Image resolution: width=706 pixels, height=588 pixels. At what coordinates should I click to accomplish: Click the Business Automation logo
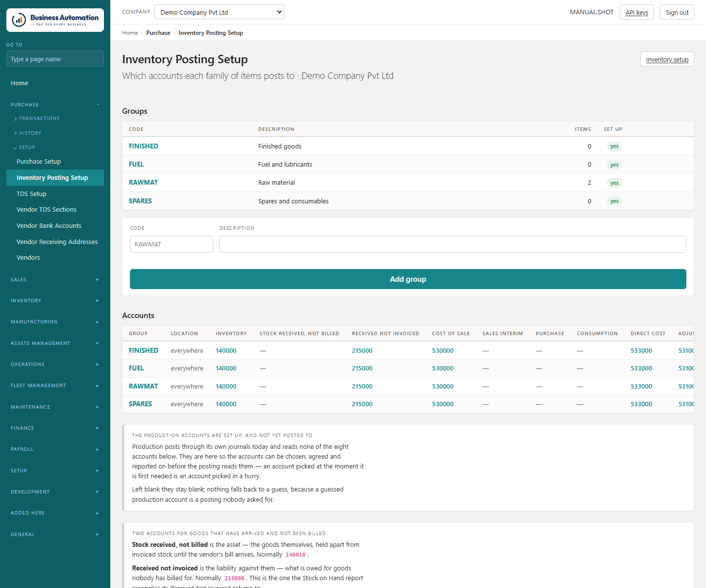click(x=55, y=20)
